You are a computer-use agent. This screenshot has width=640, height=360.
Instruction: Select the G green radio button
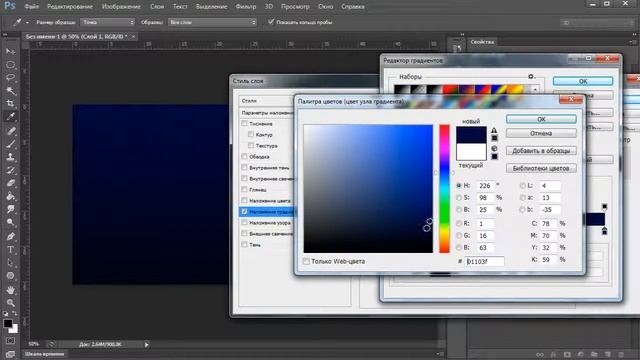tap(459, 236)
